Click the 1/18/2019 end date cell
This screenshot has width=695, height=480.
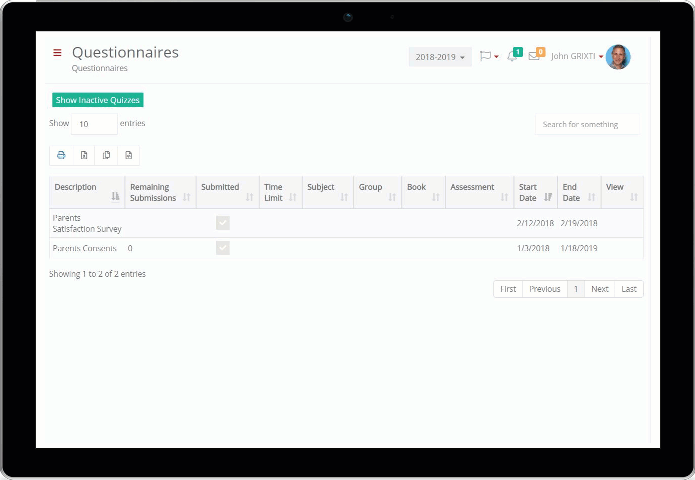(x=578, y=248)
